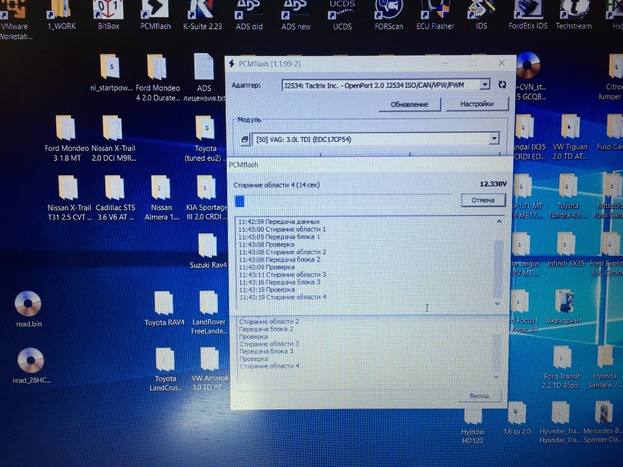Viewport: 623px width, 467px height.
Task: Click the log list scrollbar down arrow
Action: [499, 302]
